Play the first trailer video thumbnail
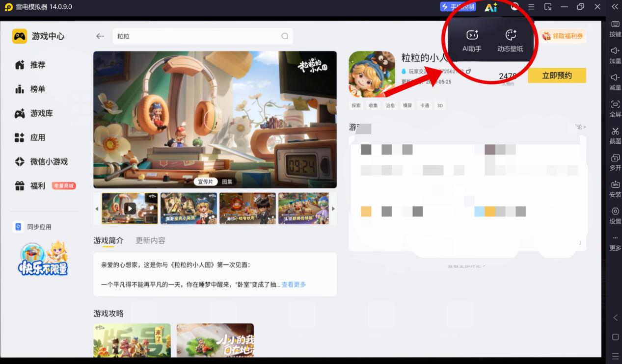This screenshot has width=622, height=364. pyautogui.click(x=130, y=208)
